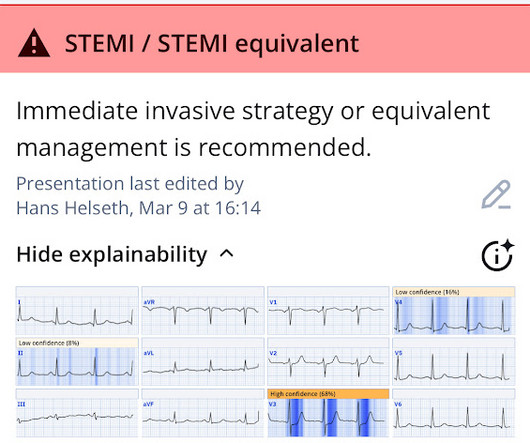The height and width of the screenshot is (443, 530).
Task: Select the lead I ECG tile
Action: coord(77,311)
